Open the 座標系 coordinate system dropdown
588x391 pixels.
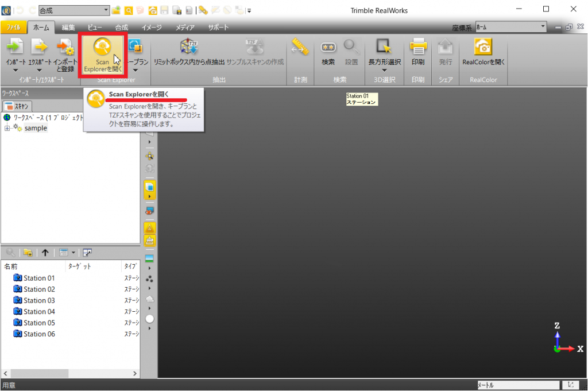click(x=543, y=26)
